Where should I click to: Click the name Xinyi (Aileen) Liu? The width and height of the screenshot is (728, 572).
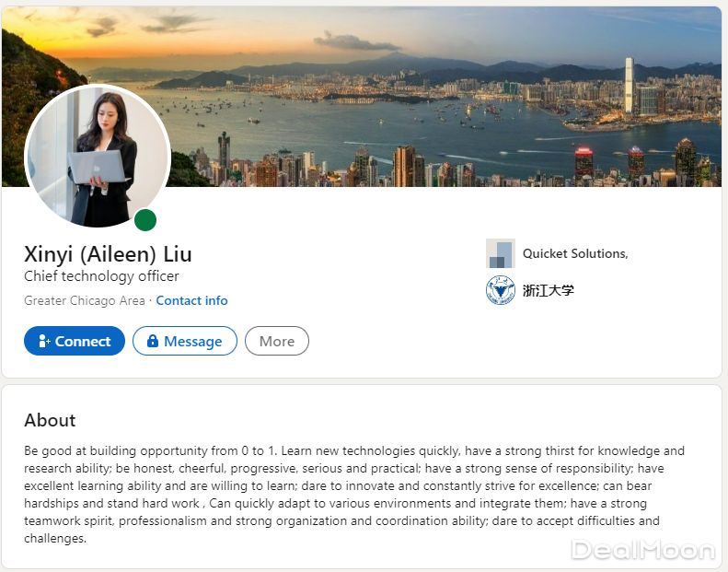click(x=108, y=254)
